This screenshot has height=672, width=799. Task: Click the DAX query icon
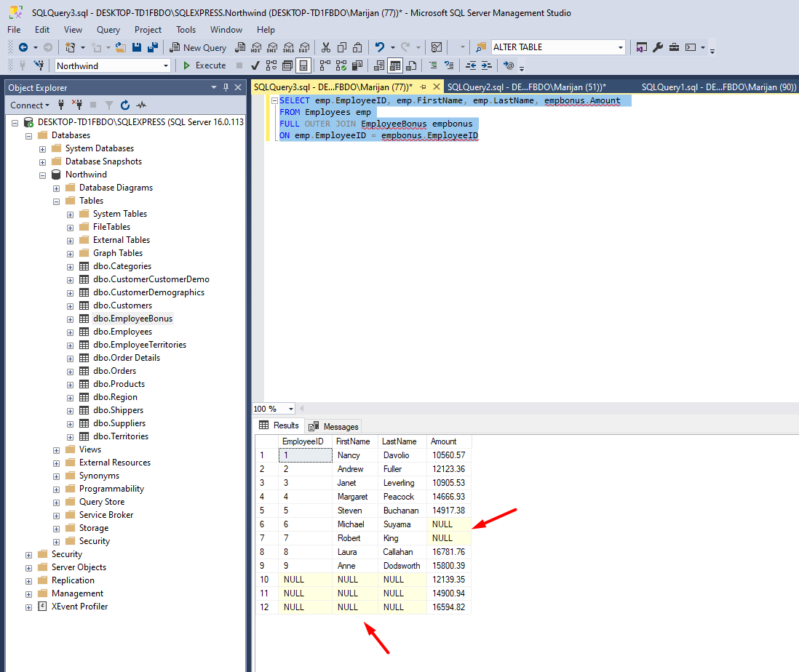pos(304,47)
